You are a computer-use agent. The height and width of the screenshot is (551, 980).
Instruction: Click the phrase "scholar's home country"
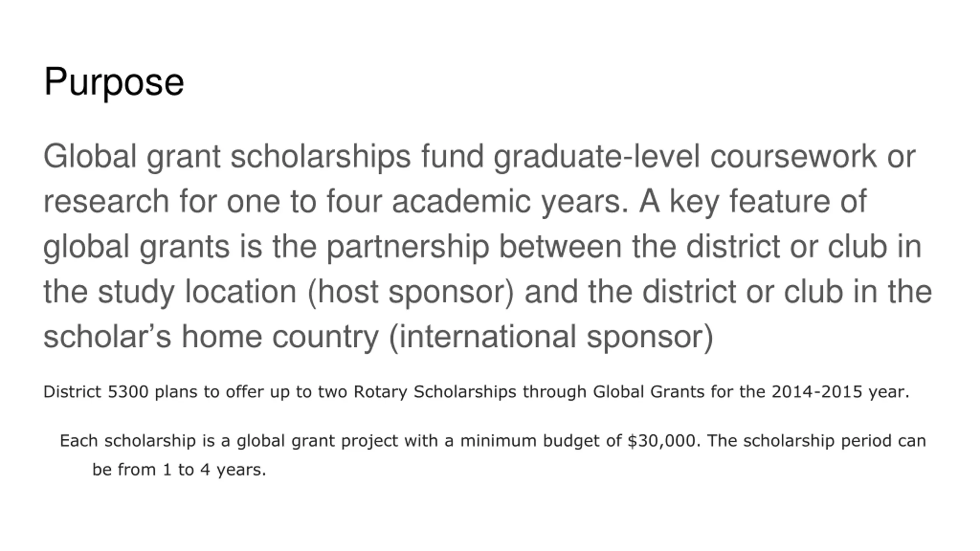(x=211, y=337)
